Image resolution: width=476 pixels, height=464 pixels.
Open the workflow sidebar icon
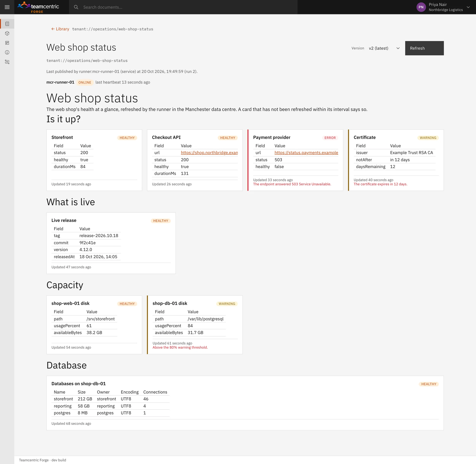(7, 62)
